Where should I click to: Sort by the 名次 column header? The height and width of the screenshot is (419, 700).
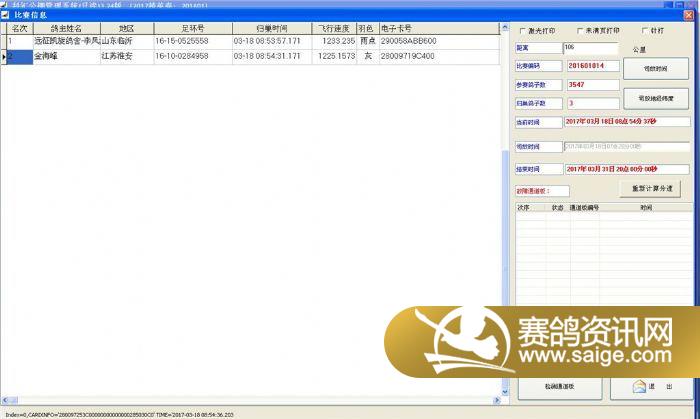[18, 29]
